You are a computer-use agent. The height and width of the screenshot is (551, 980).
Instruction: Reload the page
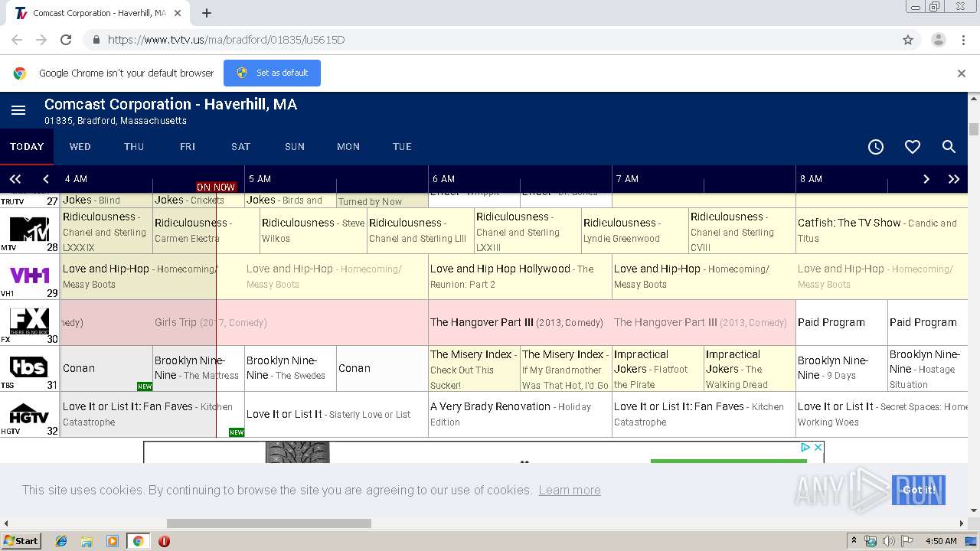pos(66,40)
